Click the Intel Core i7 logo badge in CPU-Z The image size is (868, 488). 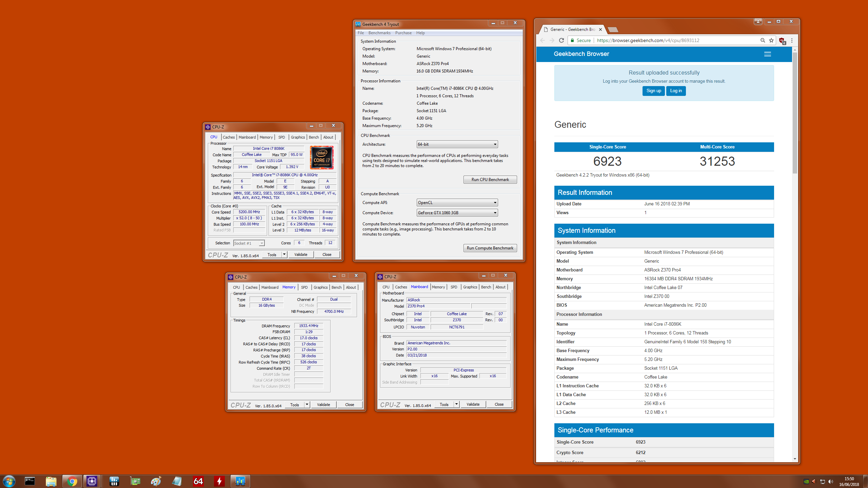[x=322, y=157]
